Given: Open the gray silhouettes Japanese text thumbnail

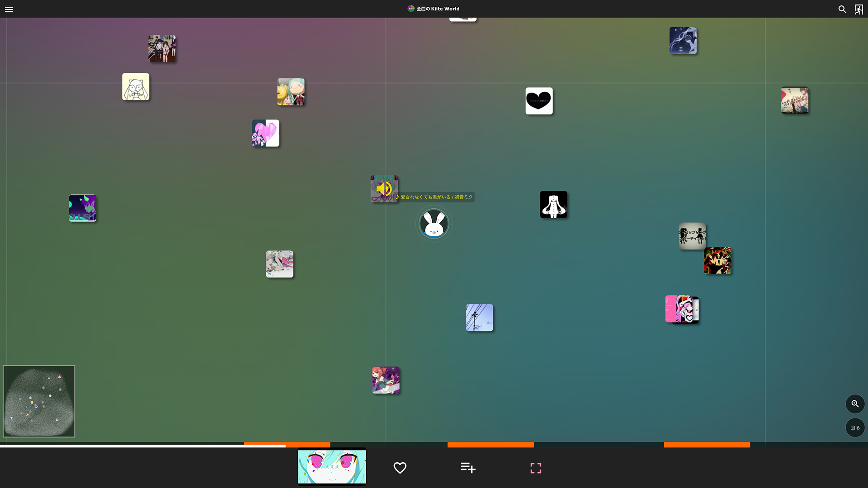Looking at the screenshot, I should point(692,236).
